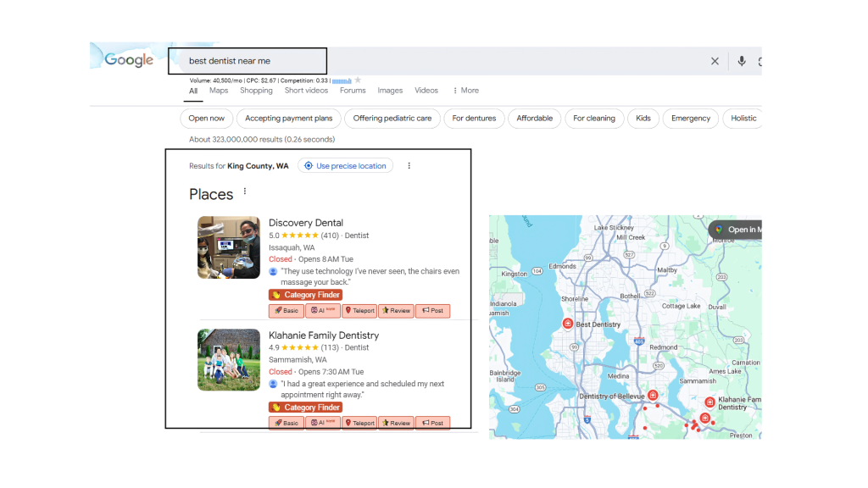This screenshot has height=488, width=868.
Task: Click the AI button for Klahanie Family Dentistry
Action: [323, 423]
